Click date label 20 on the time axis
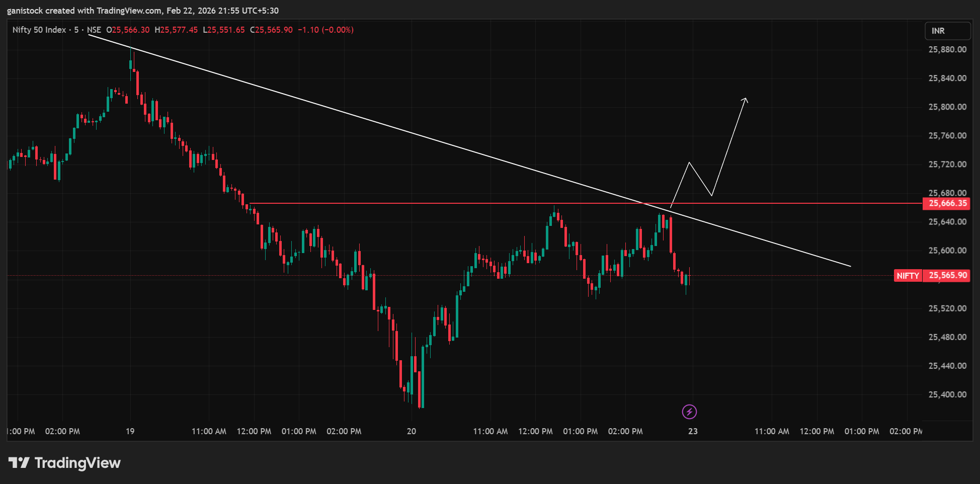Screen dimensions: 980x484 412,431
